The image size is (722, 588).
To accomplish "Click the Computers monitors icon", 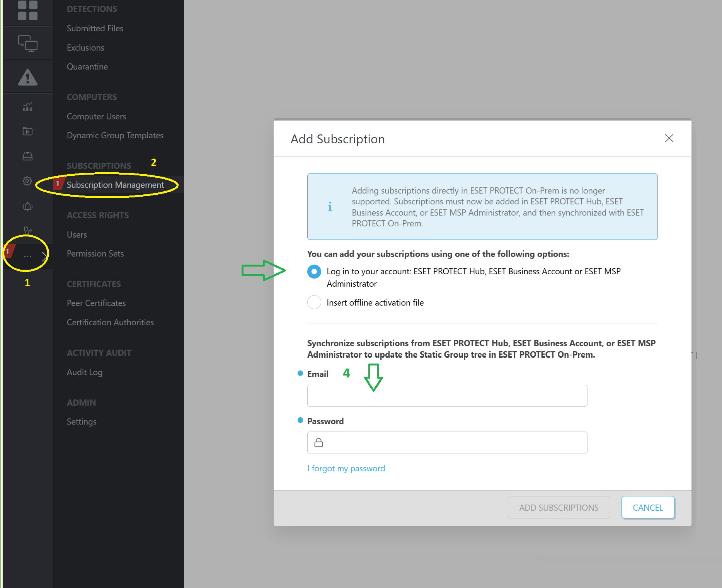I will (x=27, y=43).
